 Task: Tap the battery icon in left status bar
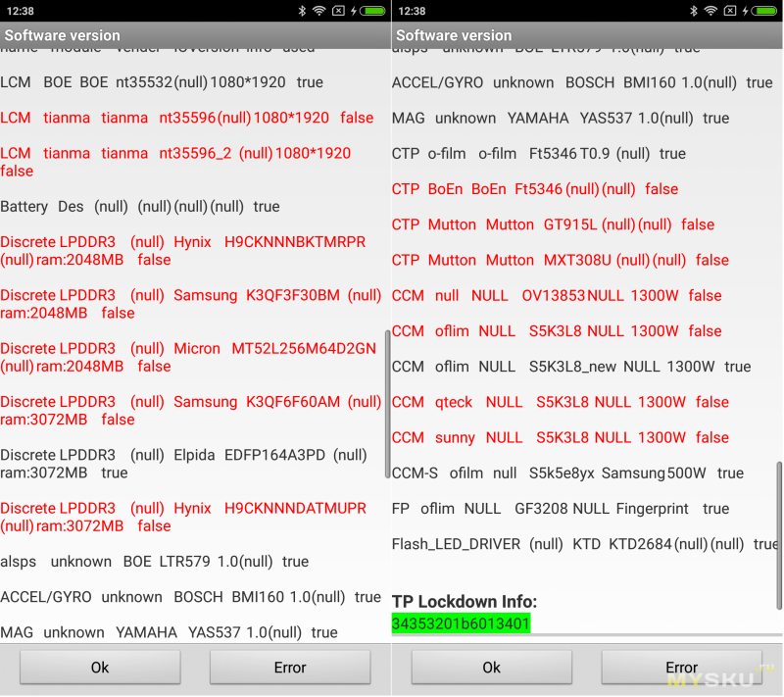tap(373, 11)
